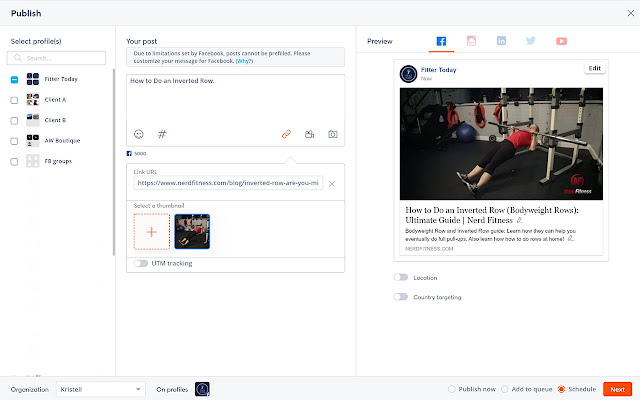
Task: Switch preview to the LinkedIn tab
Action: 501,41
